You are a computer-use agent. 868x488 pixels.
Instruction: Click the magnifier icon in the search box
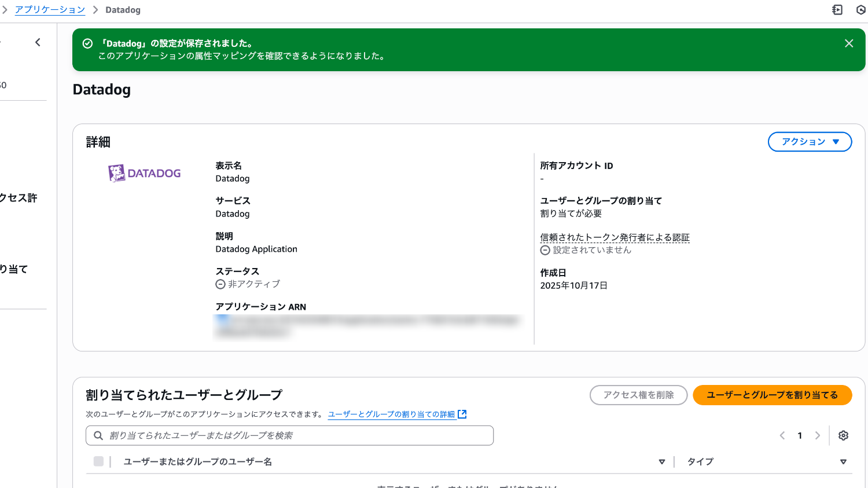click(98, 435)
